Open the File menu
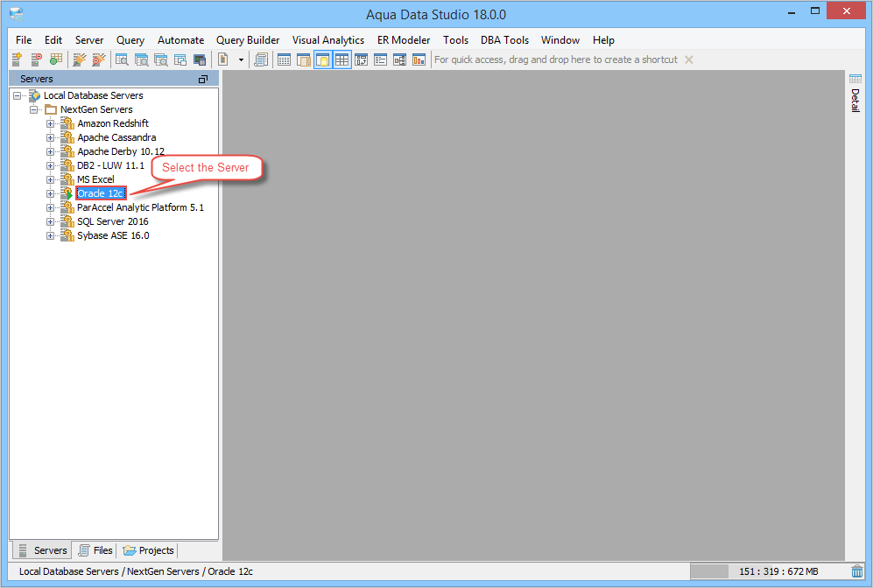The height and width of the screenshot is (588, 873). pyautogui.click(x=24, y=40)
